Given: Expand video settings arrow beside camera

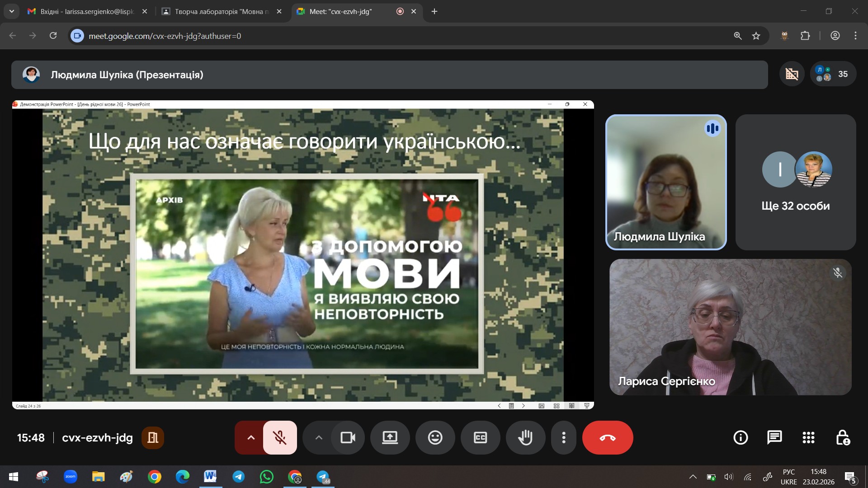Looking at the screenshot, I should pos(319,437).
